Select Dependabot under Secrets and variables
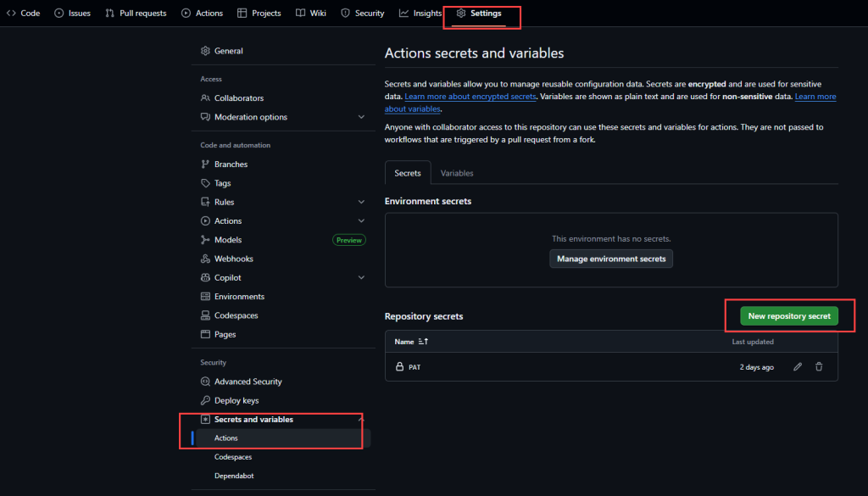 234,476
